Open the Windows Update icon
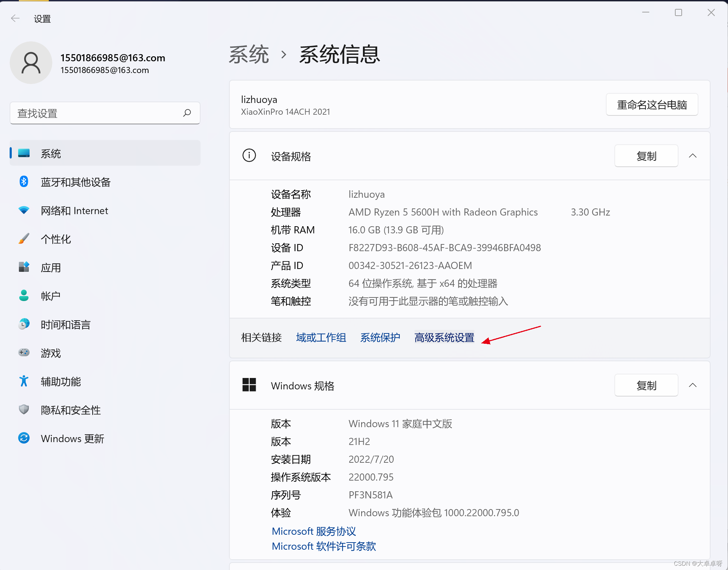The height and width of the screenshot is (570, 728). 24,439
